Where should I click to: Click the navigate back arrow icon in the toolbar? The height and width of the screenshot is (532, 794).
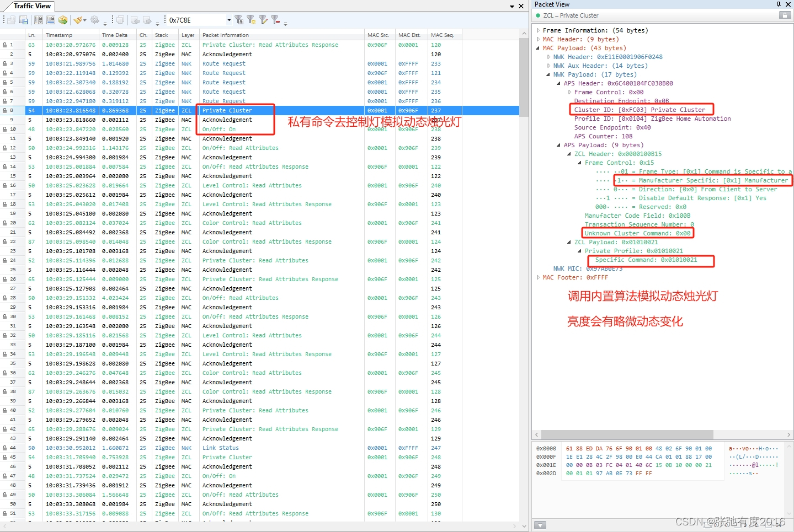click(x=135, y=20)
